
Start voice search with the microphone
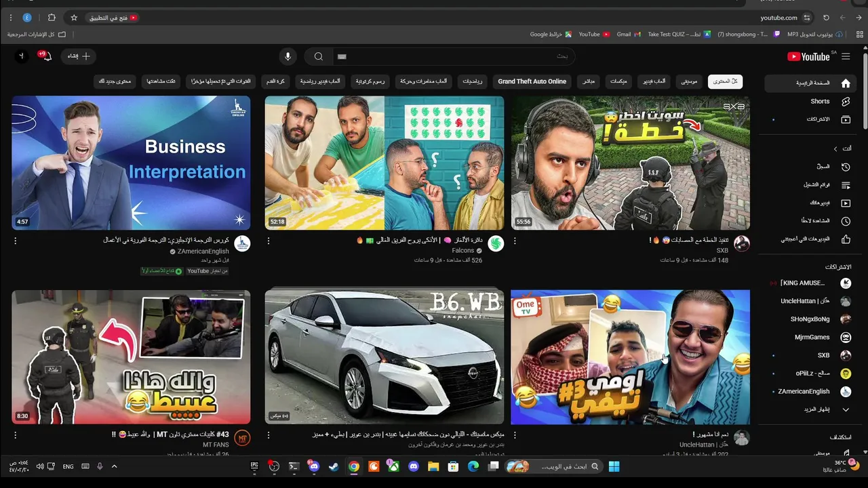(288, 56)
